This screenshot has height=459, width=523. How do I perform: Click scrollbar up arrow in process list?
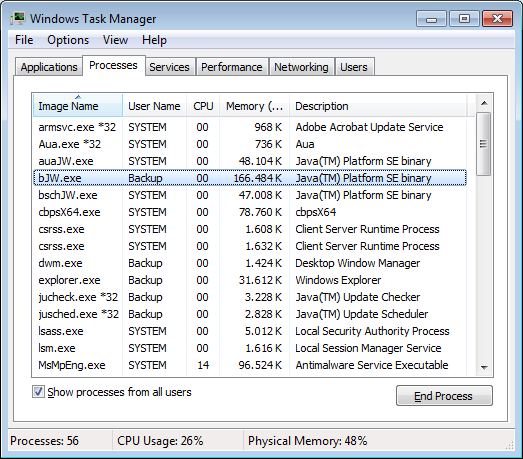click(484, 103)
